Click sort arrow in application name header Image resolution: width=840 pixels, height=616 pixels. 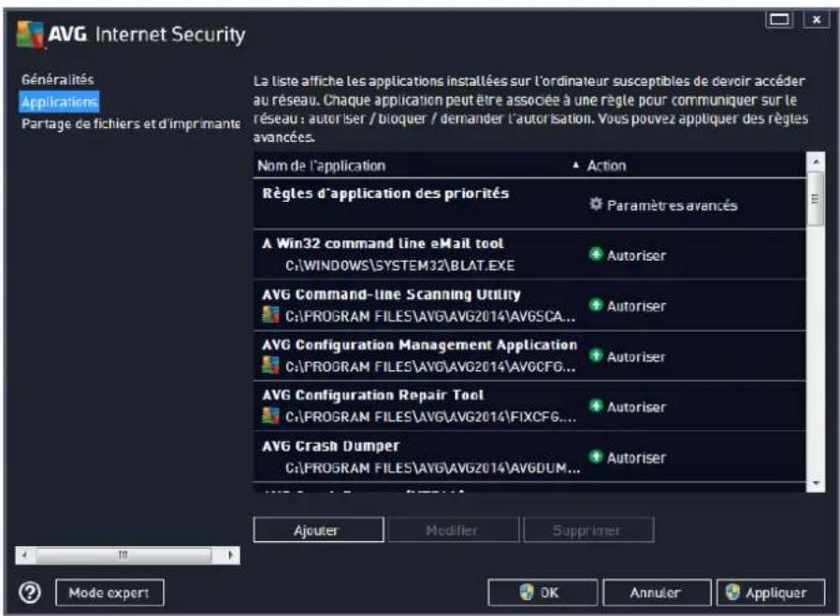point(576,165)
